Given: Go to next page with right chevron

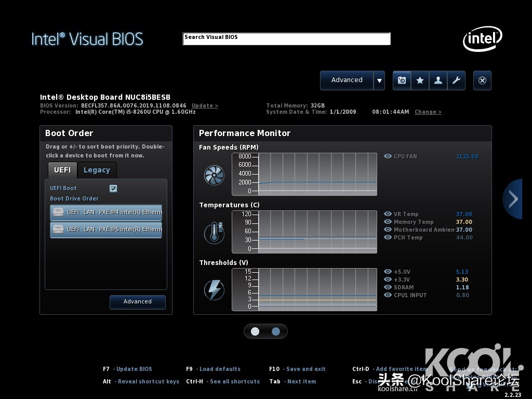Looking at the screenshot, I should [513, 199].
